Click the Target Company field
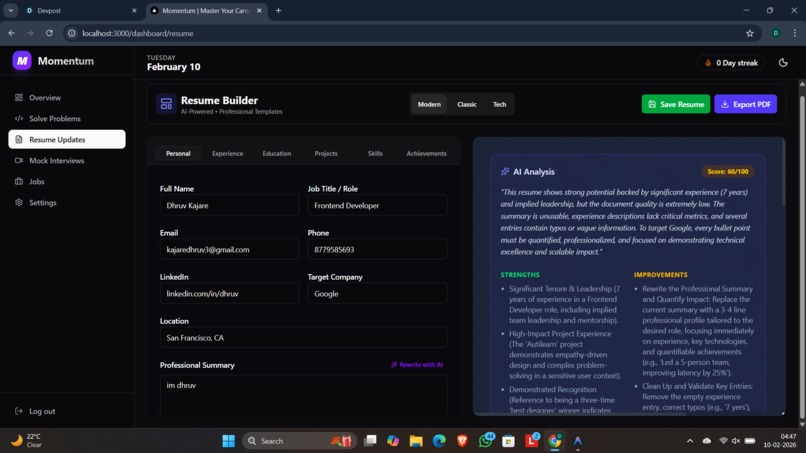 pos(377,294)
